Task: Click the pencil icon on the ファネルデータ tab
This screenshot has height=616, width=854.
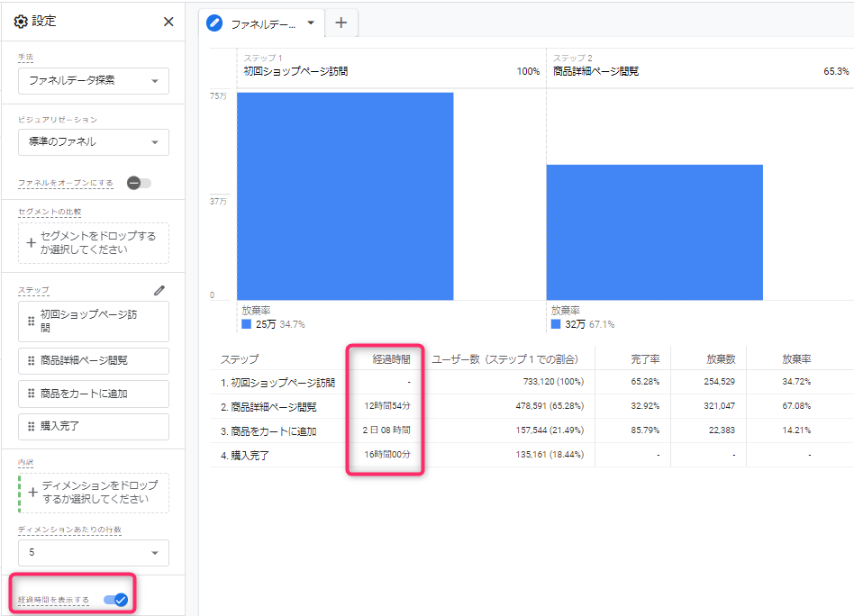Action: click(x=215, y=23)
